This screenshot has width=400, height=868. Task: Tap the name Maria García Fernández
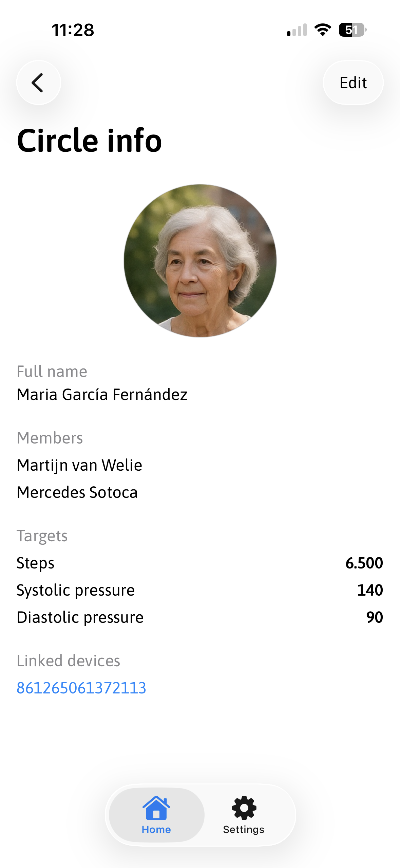tap(102, 395)
